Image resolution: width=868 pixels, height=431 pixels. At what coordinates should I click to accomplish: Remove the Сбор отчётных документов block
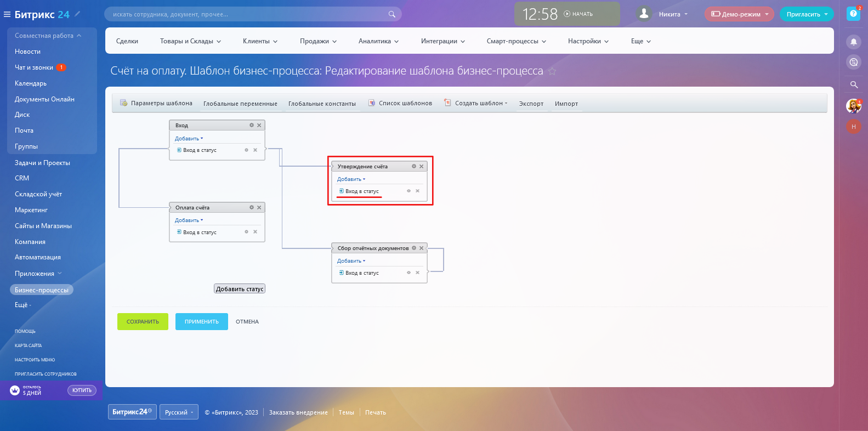point(422,248)
